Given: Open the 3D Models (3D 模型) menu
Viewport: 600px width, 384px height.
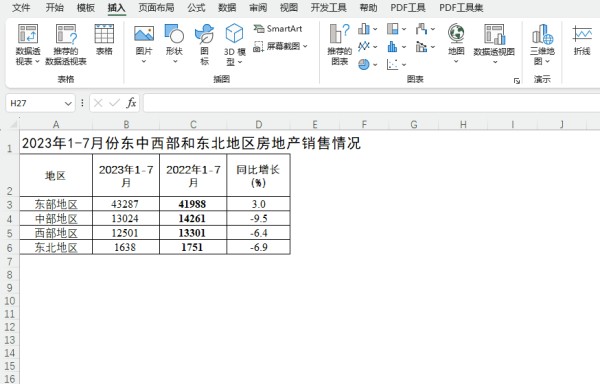Looking at the screenshot, I should pos(234,44).
